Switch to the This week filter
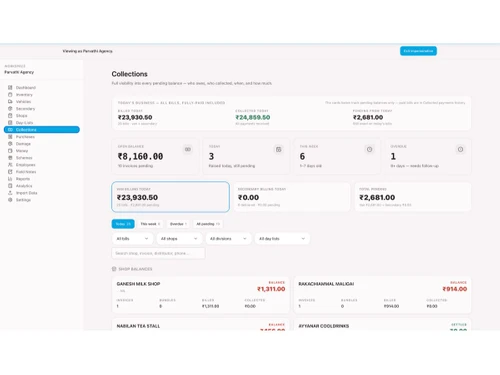 (x=150, y=224)
